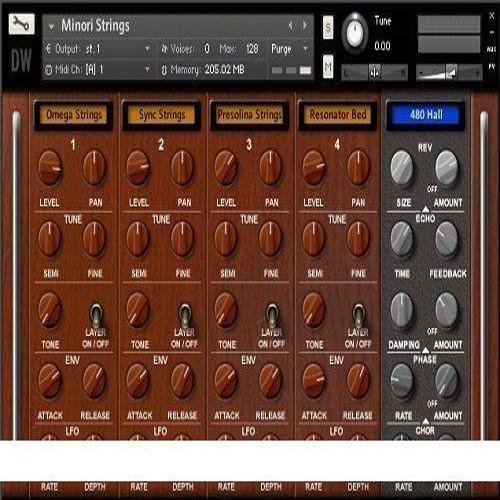Screen dimensions: 500x500
Task: Click layer 2 LEVEL knob
Action: click(138, 168)
